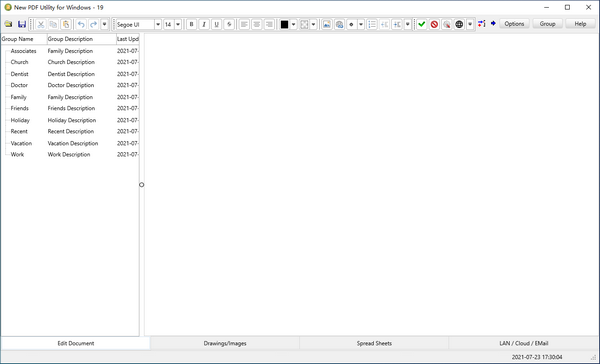Click the red and blue arrows icon
Viewport: 600px width, 364px height.
482,24
